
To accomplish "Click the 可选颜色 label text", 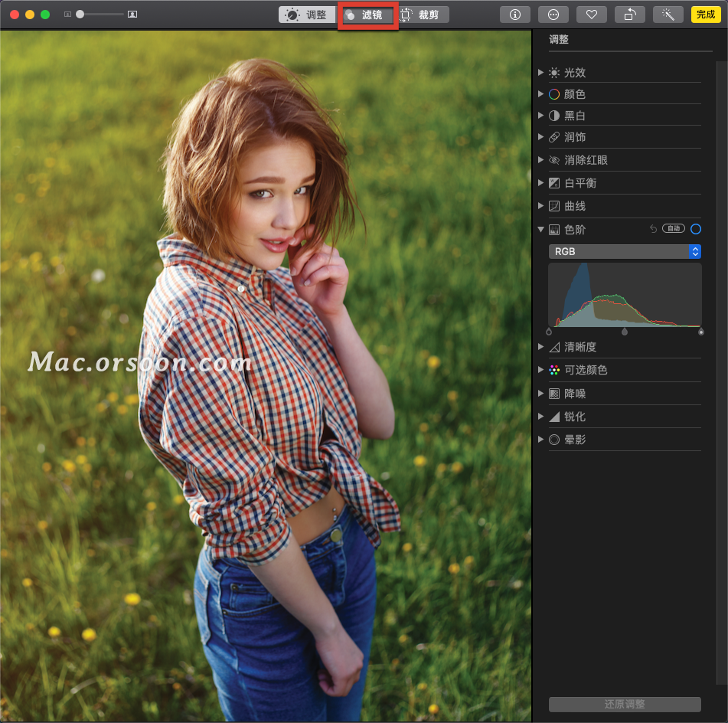I will [586, 371].
